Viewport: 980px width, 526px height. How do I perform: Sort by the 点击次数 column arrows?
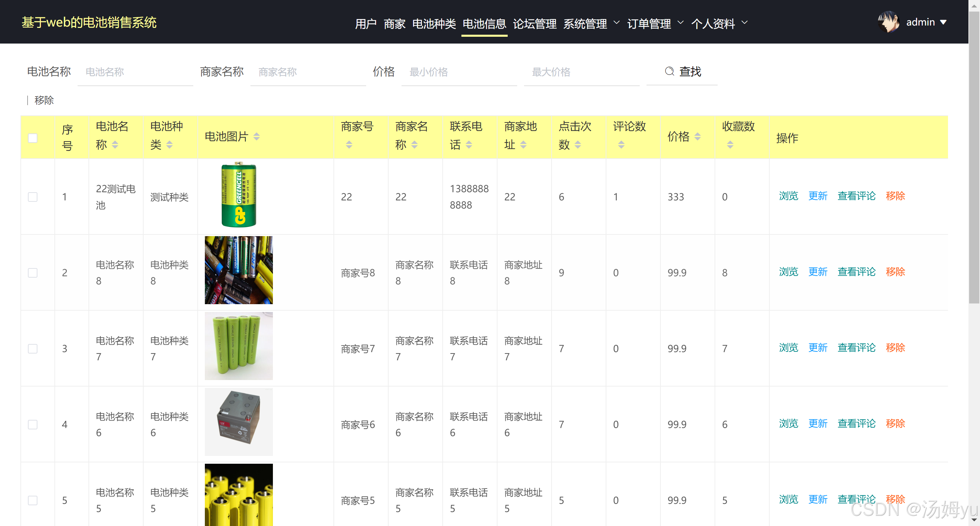pyautogui.click(x=577, y=145)
